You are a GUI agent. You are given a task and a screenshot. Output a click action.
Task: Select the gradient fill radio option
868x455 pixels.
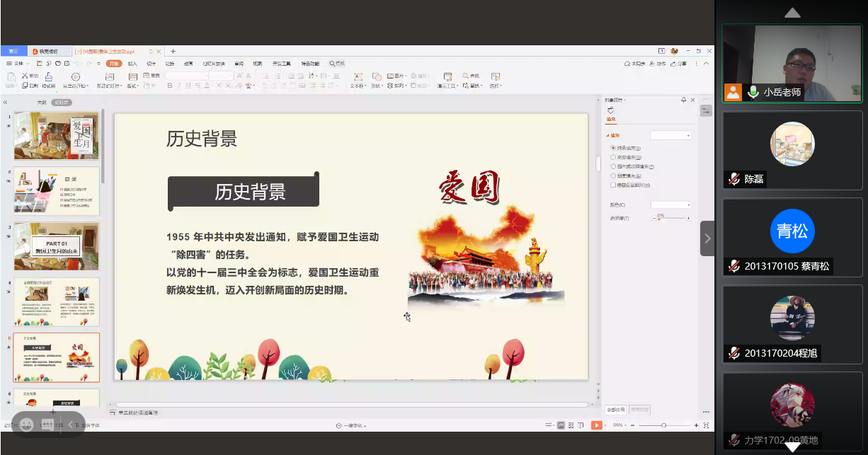coord(612,157)
